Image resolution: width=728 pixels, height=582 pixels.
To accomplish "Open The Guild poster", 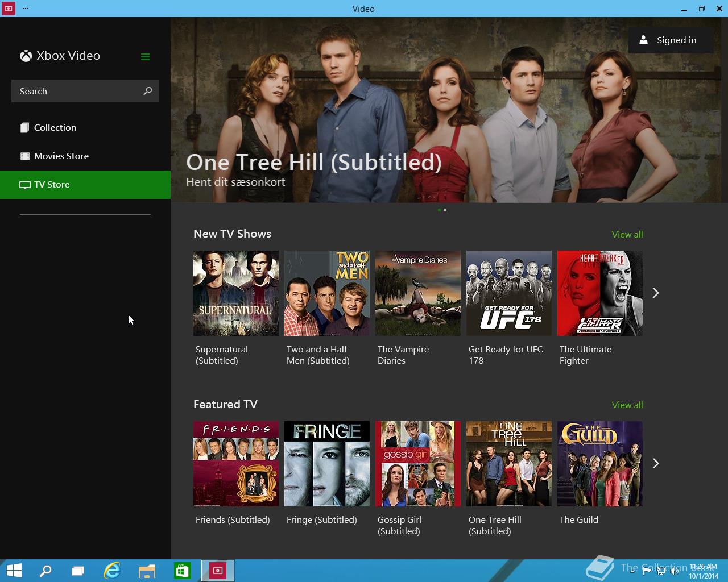I will tap(600, 464).
